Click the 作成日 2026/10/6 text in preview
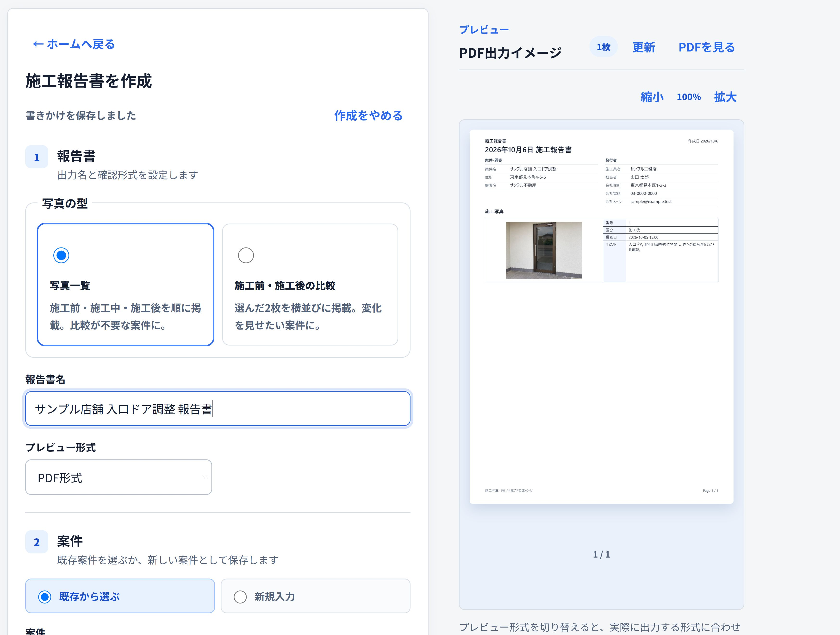The image size is (840, 635). (703, 141)
